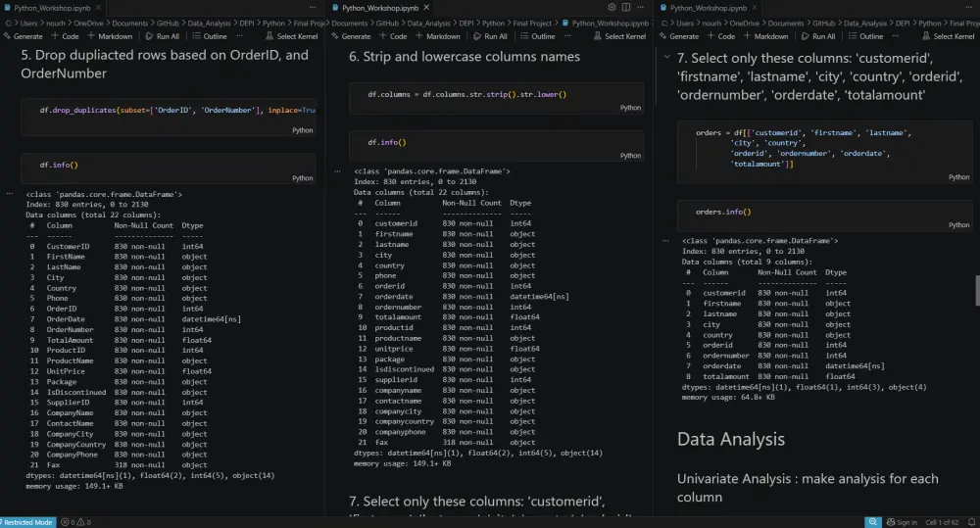This screenshot has height=528, width=980.
Task: Open more actions menu of the step 6 editor group
Action: [641, 8]
